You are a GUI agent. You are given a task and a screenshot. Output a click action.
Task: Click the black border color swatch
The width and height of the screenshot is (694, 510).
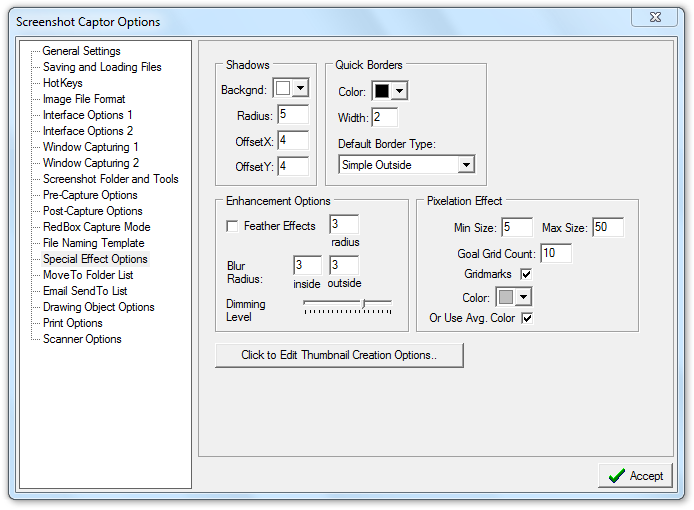click(x=382, y=91)
